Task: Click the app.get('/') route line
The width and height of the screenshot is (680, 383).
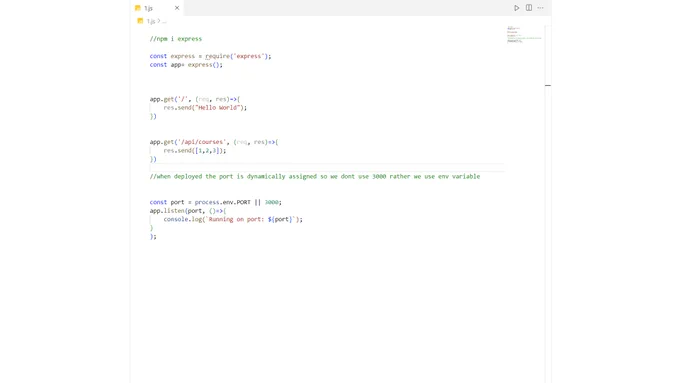Action: point(195,99)
